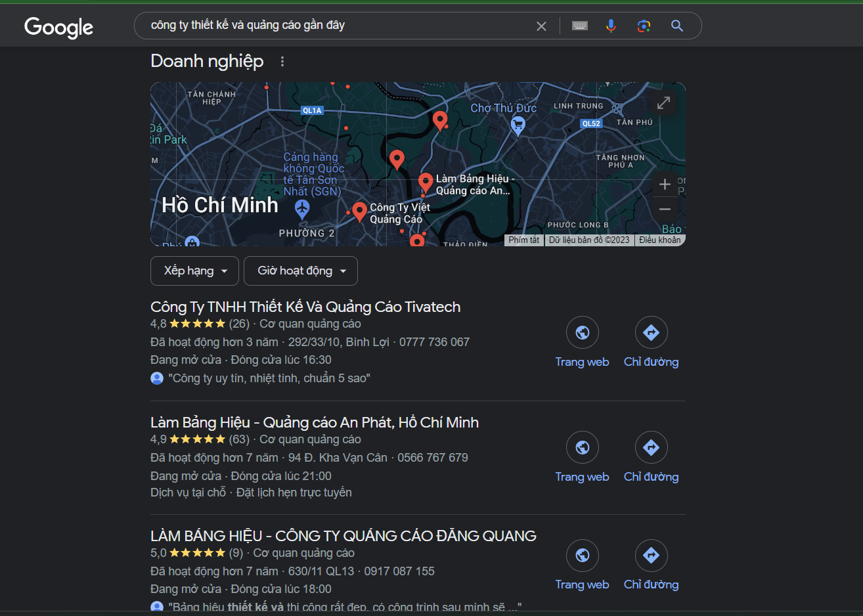
Task: Click the QL1A road badge on map
Action: pyautogui.click(x=312, y=110)
